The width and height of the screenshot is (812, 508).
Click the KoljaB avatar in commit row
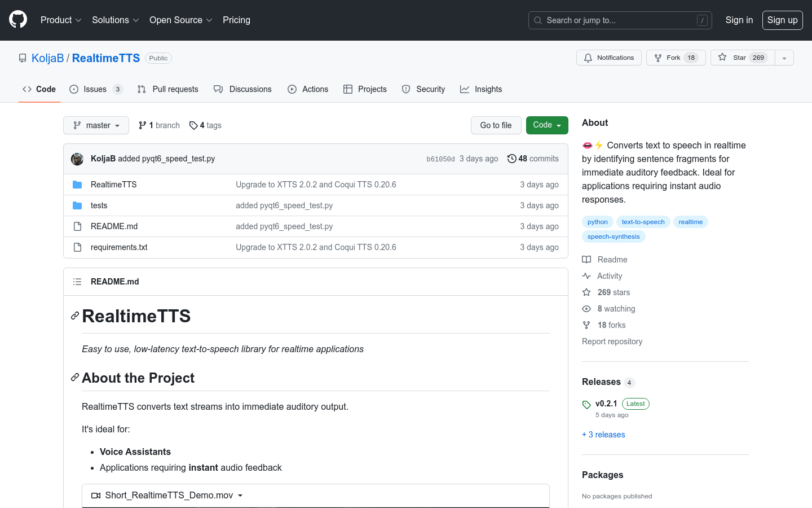click(x=77, y=159)
